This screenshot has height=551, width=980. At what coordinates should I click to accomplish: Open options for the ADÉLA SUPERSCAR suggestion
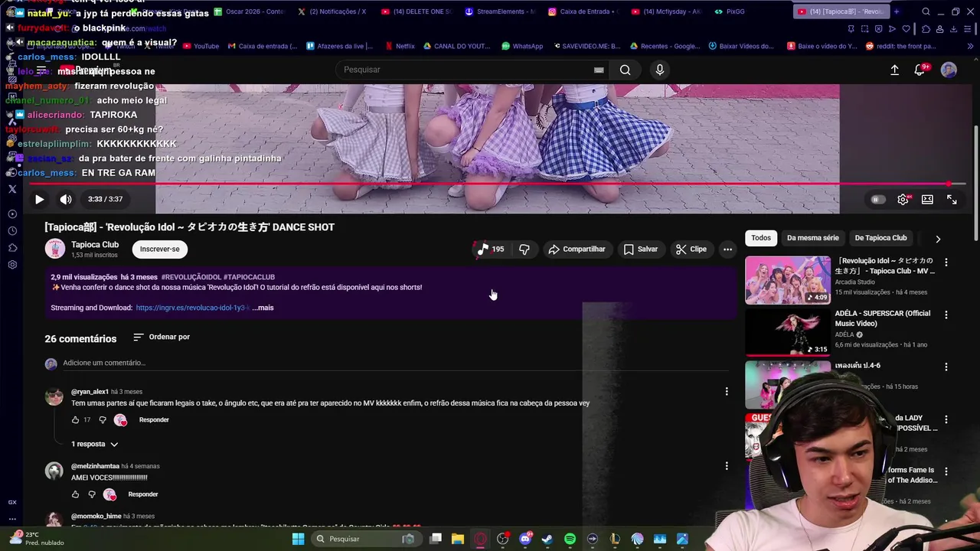click(x=946, y=315)
